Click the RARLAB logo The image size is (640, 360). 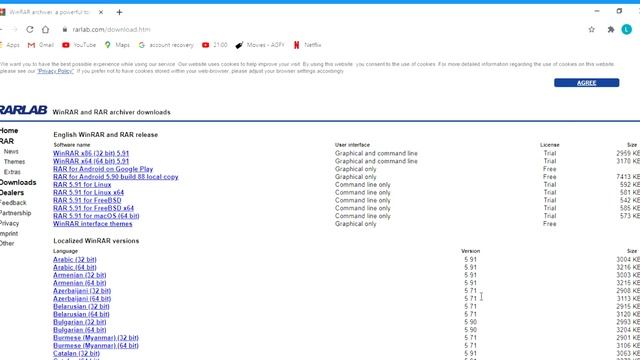tap(23, 110)
